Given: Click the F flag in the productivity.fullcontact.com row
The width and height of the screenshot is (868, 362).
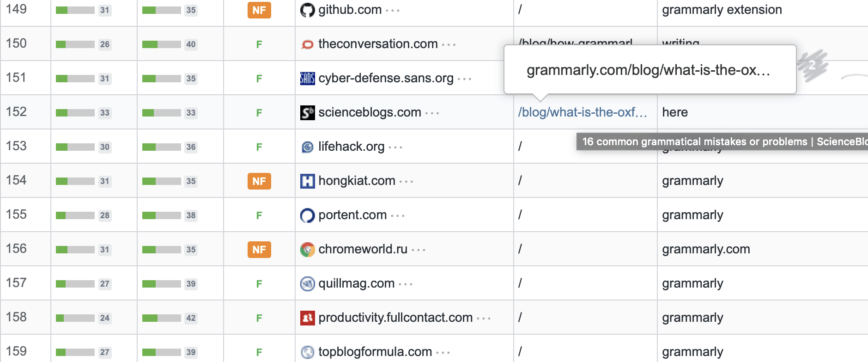Looking at the screenshot, I should click(259, 318).
